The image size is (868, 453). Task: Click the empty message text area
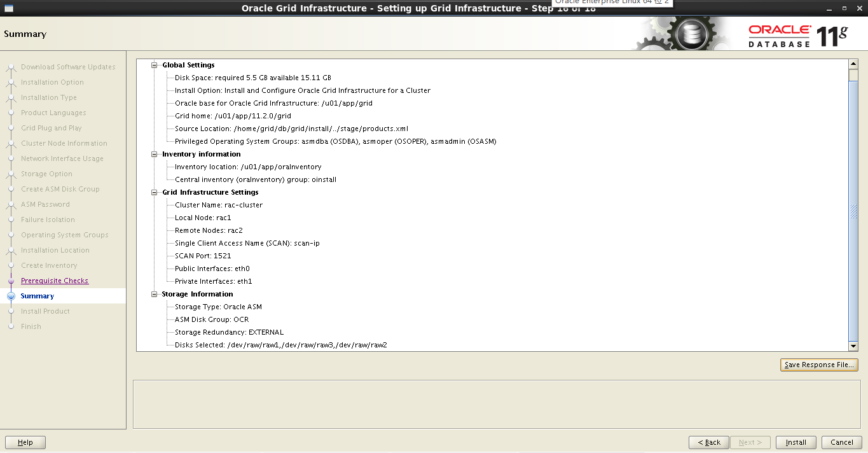pos(496,404)
